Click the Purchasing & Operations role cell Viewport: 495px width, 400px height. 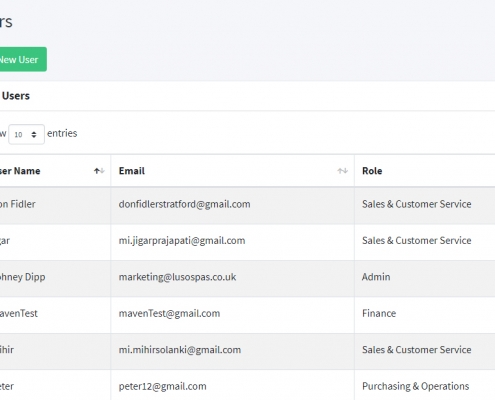pyautogui.click(x=425, y=385)
